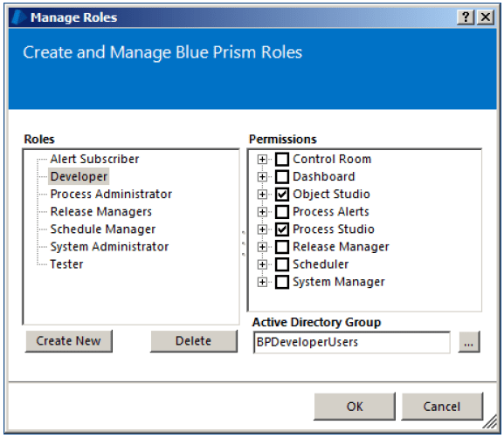Click the Scheduler permission label

pyautogui.click(x=321, y=264)
